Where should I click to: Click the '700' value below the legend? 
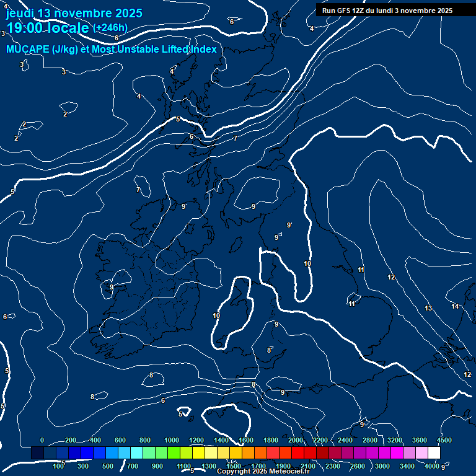click(133, 466)
